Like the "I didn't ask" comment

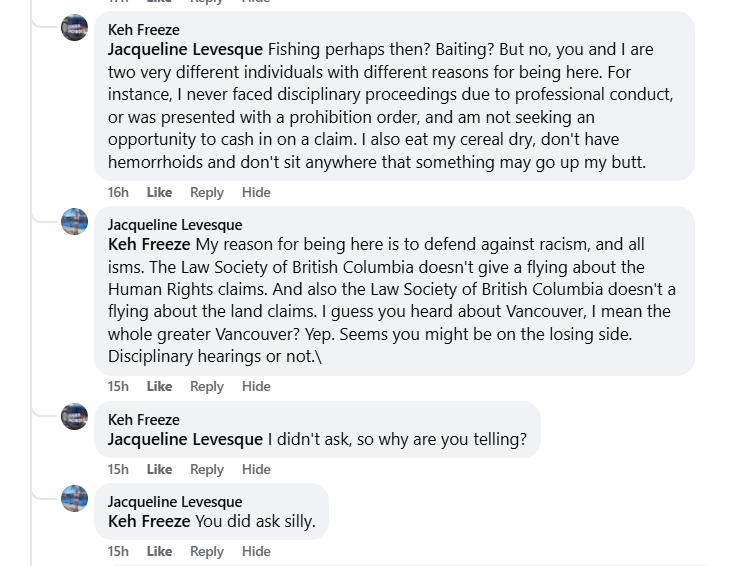coord(159,469)
